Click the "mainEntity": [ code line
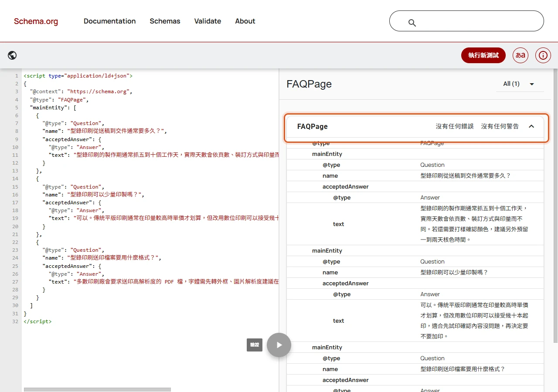Image resolution: width=558 pixels, height=392 pixels. (x=53, y=107)
